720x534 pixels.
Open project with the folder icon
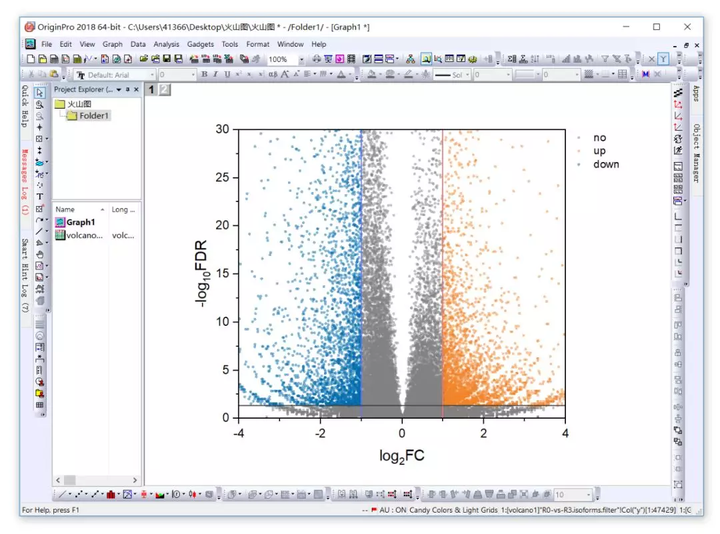click(x=144, y=59)
